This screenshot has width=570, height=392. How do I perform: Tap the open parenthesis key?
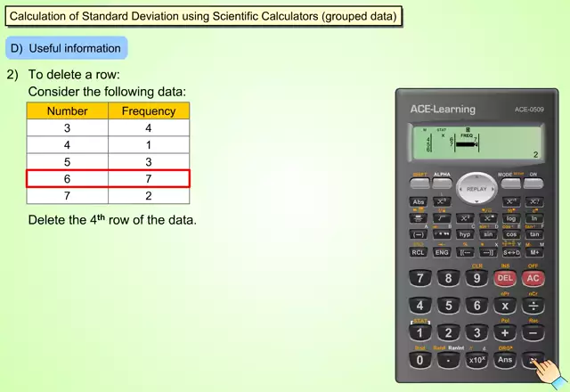(x=465, y=252)
